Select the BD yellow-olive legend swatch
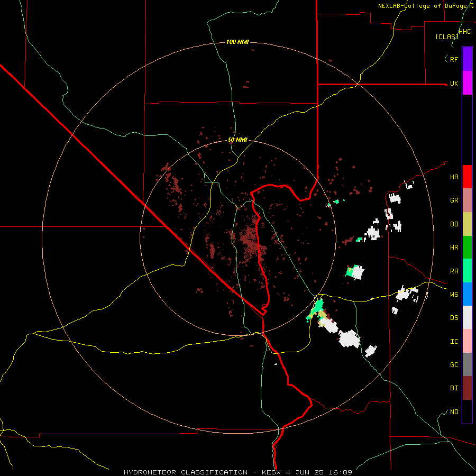The height and width of the screenshot is (476, 476). coord(467,224)
